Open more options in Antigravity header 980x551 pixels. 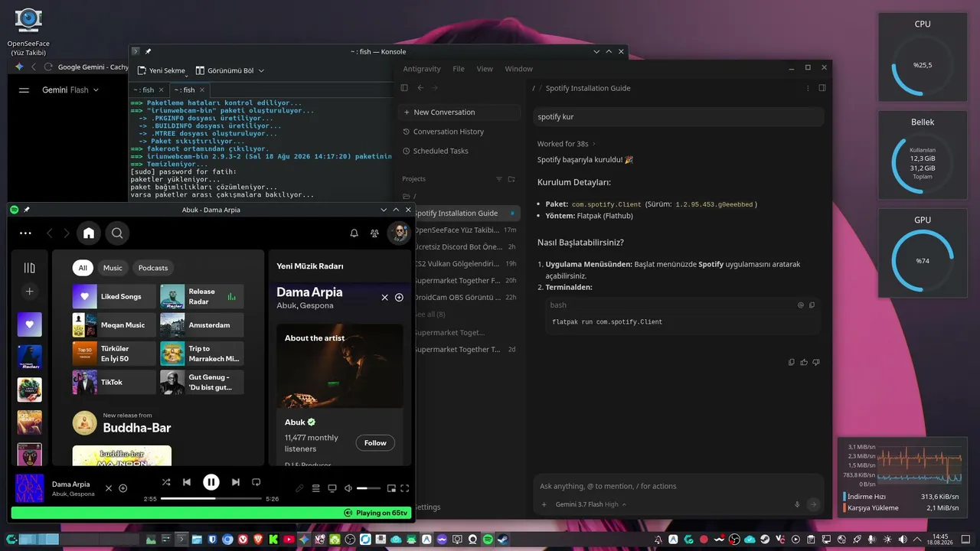(x=808, y=88)
